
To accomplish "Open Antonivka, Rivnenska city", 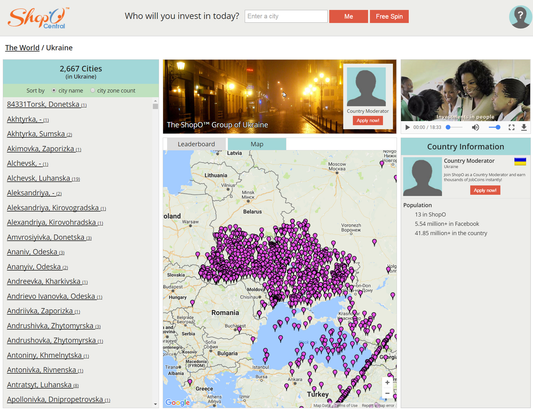I will point(45,370).
